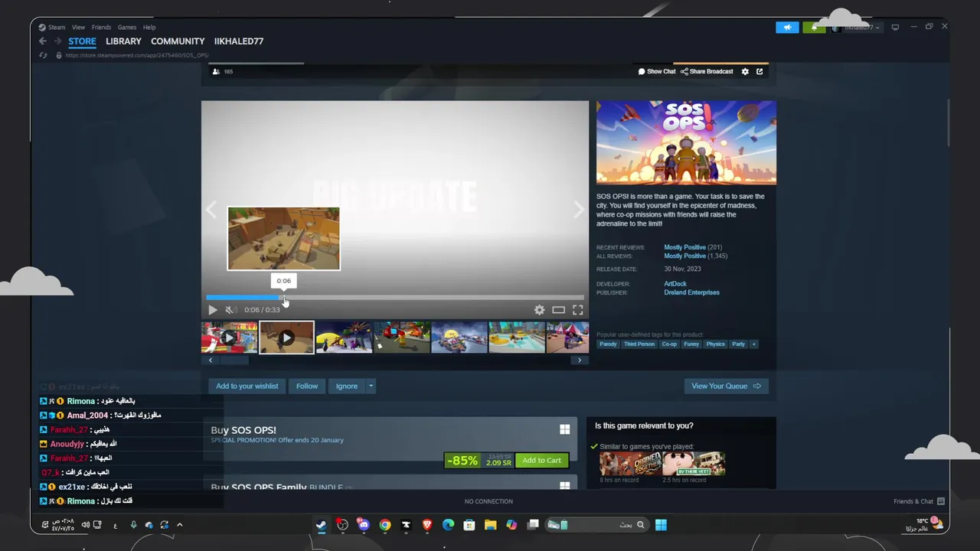Switch to LIBRARY tab
This screenshot has width=980, height=551.
coord(123,41)
